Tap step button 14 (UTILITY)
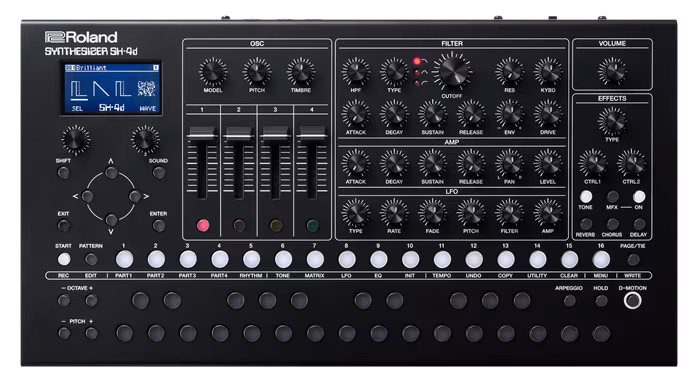This screenshot has height=384, width=698. pyautogui.click(x=538, y=259)
